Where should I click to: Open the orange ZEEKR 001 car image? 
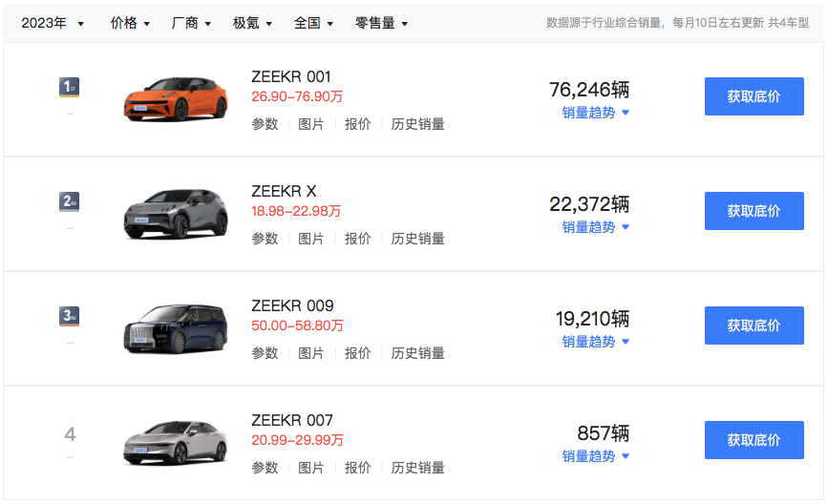point(176,97)
